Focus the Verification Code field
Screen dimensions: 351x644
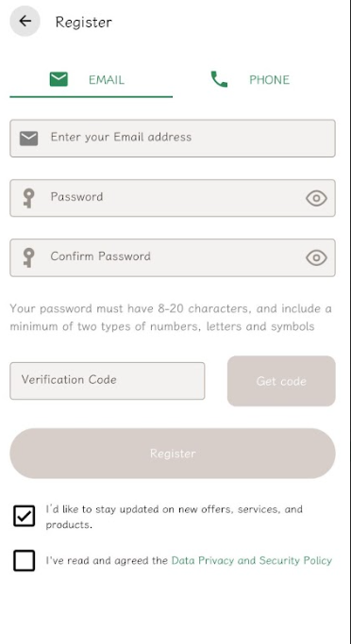point(108,381)
